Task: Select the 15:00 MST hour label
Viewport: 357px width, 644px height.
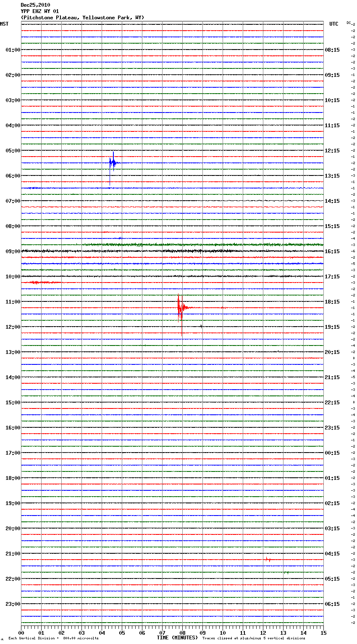Action: point(13,403)
